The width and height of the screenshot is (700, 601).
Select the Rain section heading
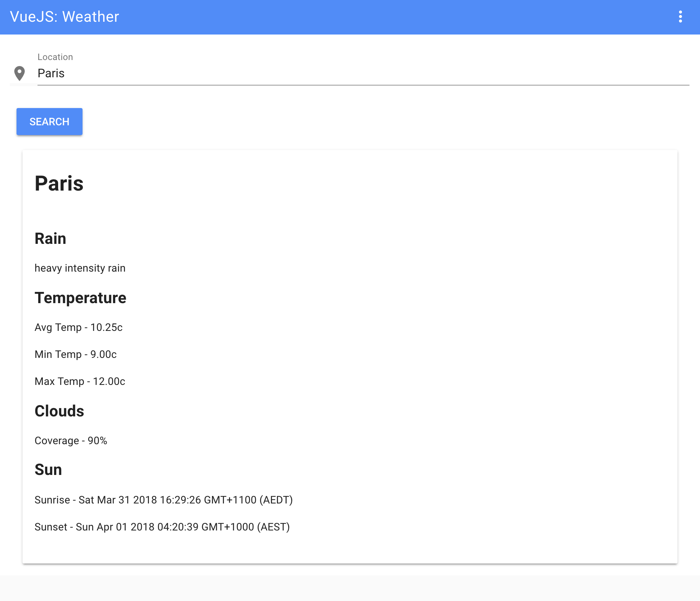(x=50, y=239)
